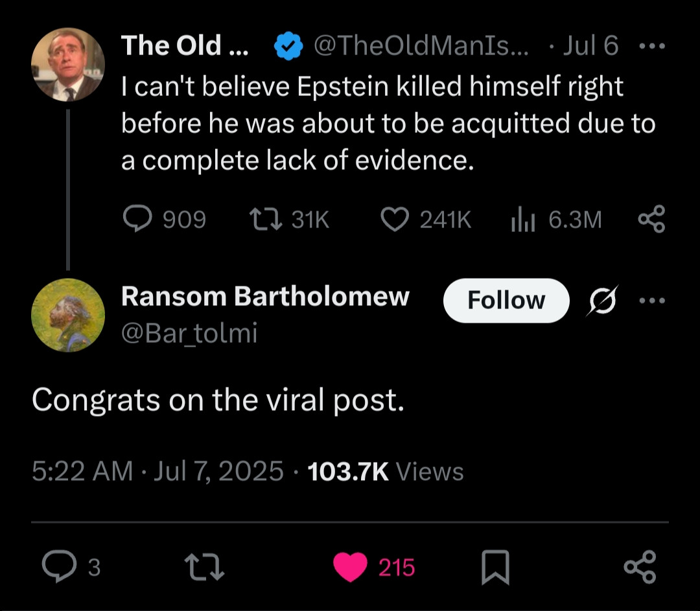View analytics showing 6.3M views
The image size is (700, 611).
[x=521, y=221]
